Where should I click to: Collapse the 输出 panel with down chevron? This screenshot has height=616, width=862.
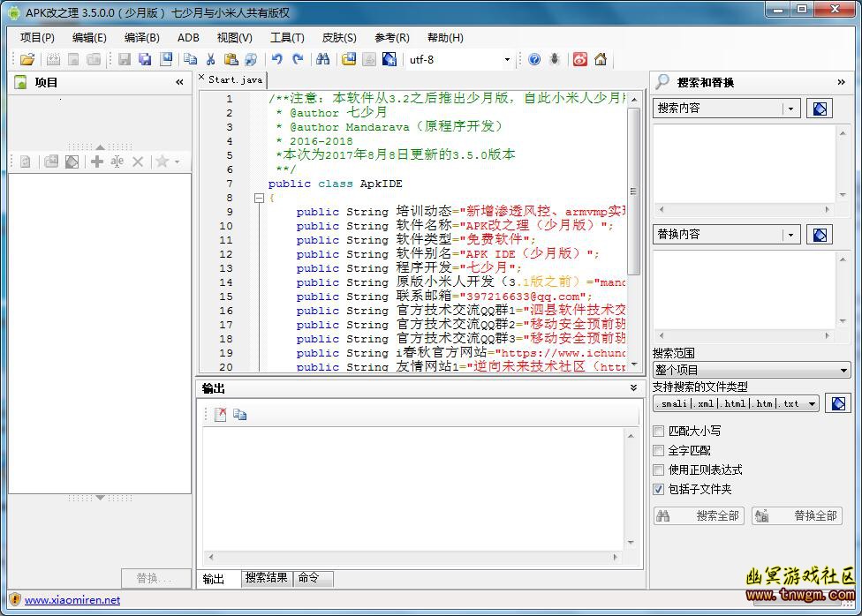(x=633, y=388)
